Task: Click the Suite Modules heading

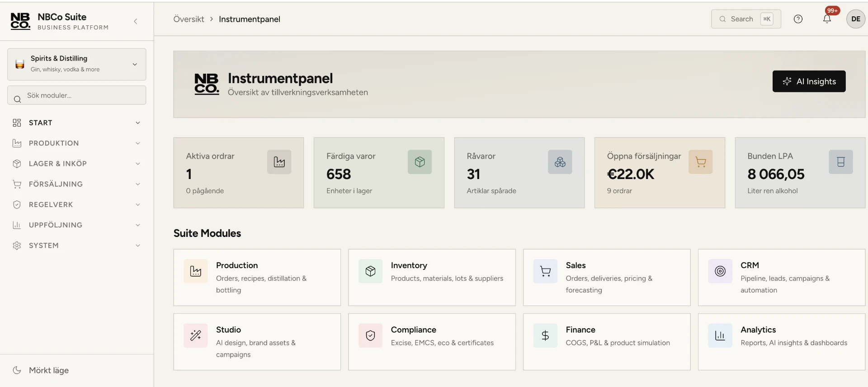Action: 207,233
